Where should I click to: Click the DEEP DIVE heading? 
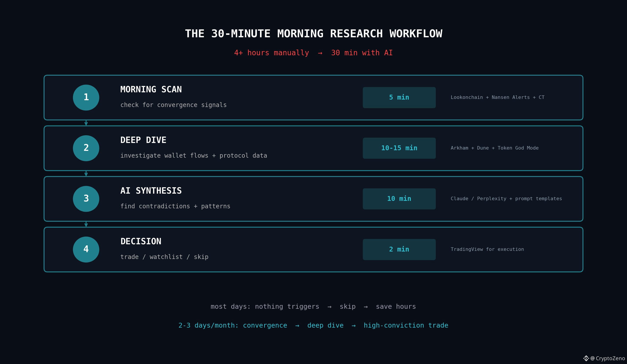143,140
